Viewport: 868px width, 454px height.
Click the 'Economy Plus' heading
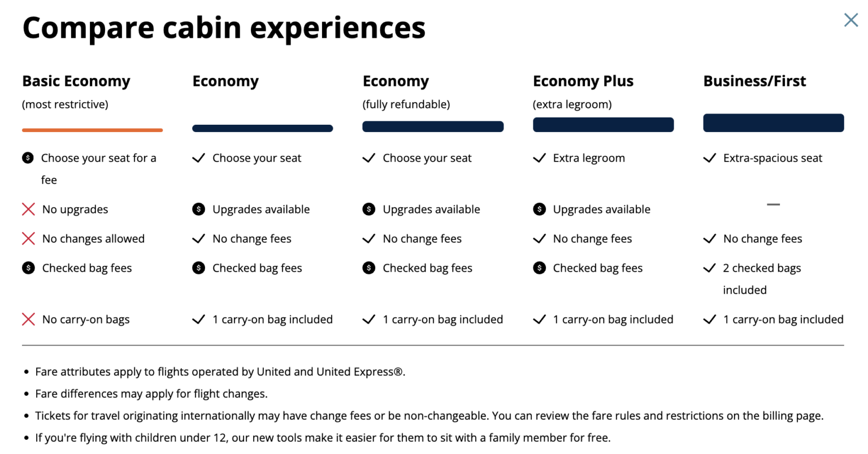(x=583, y=81)
